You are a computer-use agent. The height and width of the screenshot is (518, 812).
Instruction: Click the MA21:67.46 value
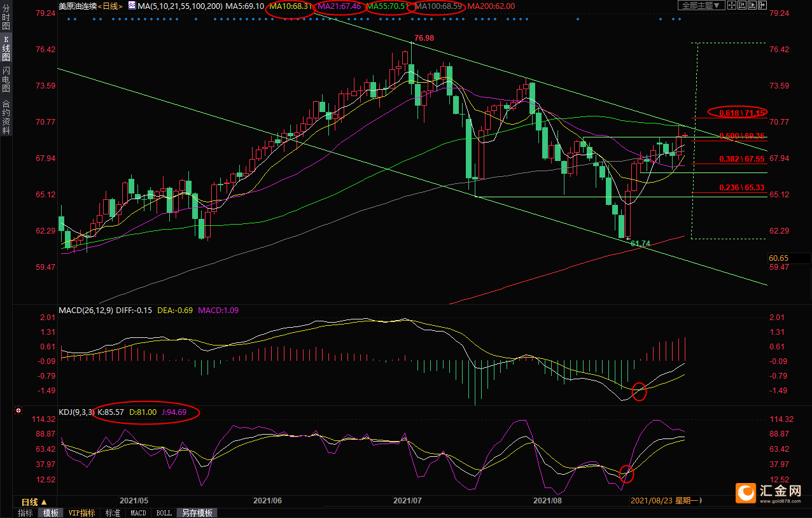tap(338, 6)
